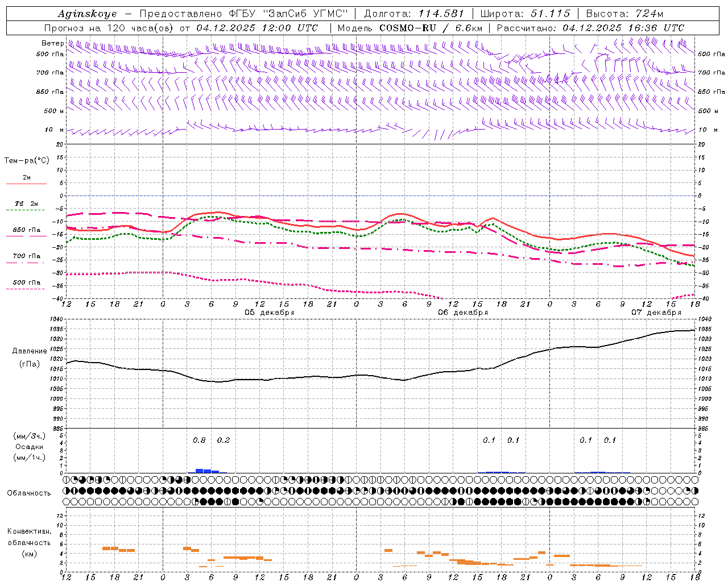Click the "Ветер" wind panel label
This screenshot has height=582, width=728.
coord(52,43)
